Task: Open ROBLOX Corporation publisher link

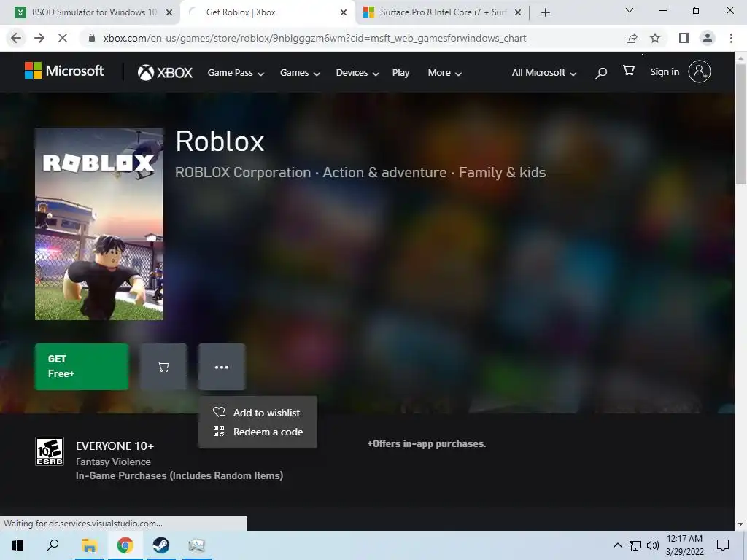Action: (x=243, y=172)
